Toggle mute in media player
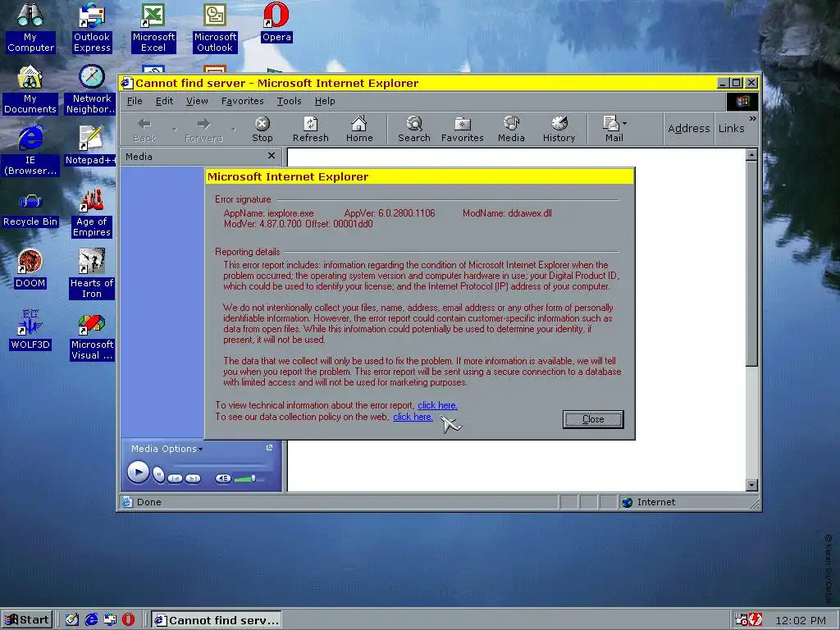The height and width of the screenshot is (630, 840). point(223,478)
